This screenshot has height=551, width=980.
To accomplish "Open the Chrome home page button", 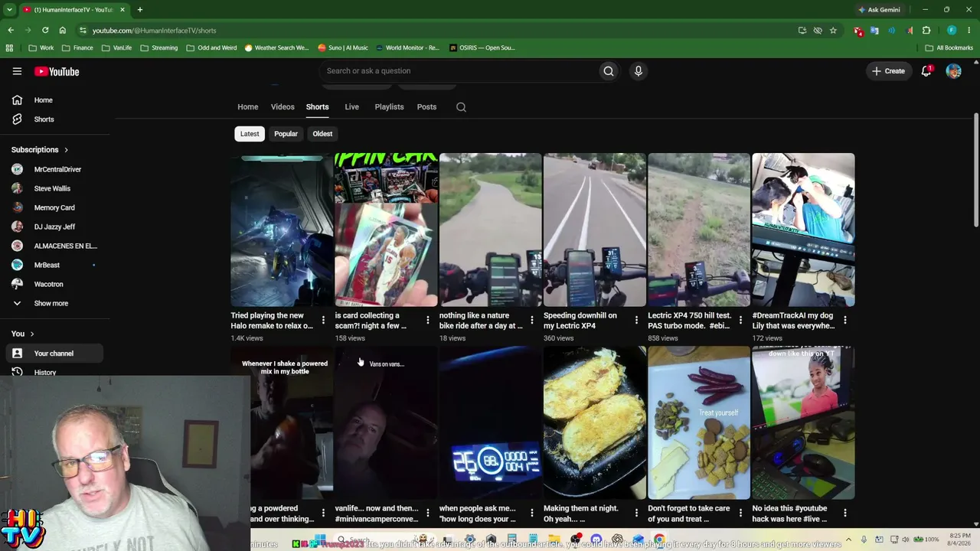I will point(63,31).
